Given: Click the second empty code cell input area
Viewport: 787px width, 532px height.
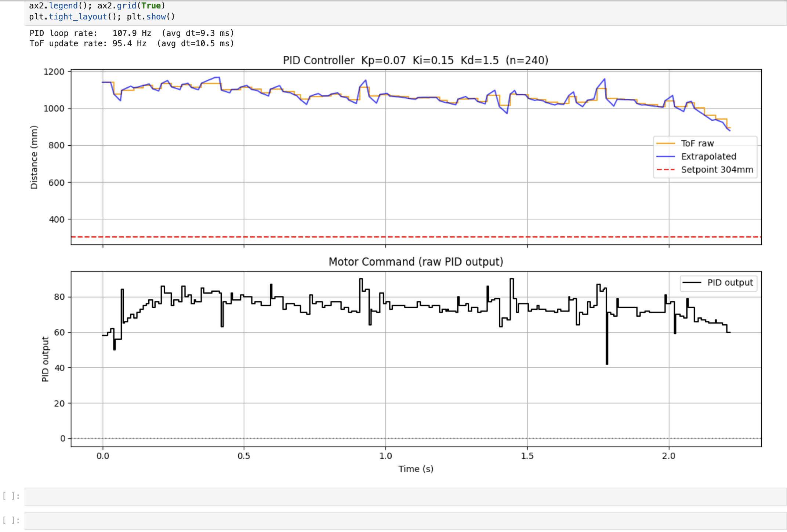Looking at the screenshot, I should (404, 520).
